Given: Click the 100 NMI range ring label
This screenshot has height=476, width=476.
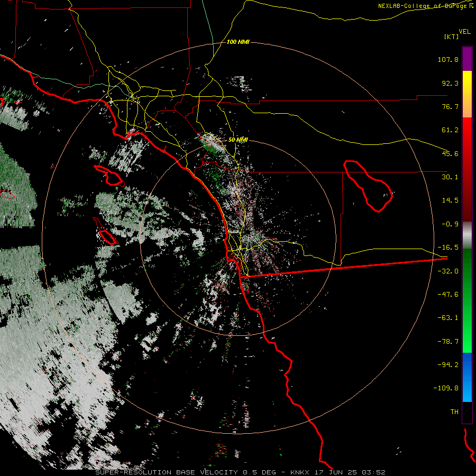Looking at the screenshot, I should (238, 42).
